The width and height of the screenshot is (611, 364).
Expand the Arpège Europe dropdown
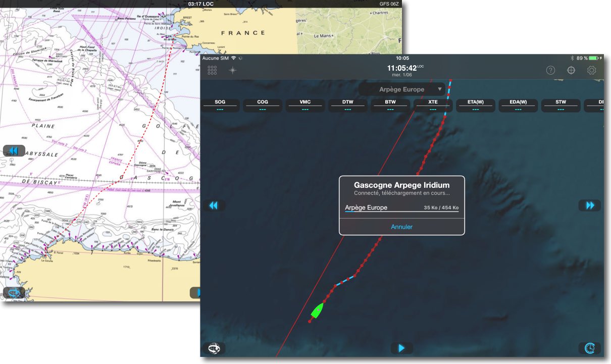pos(402,89)
